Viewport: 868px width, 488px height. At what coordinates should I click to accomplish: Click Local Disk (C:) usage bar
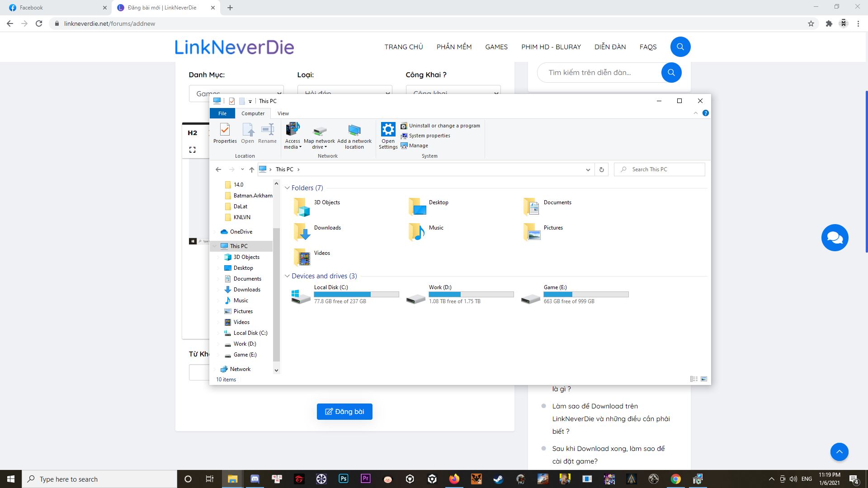(356, 295)
